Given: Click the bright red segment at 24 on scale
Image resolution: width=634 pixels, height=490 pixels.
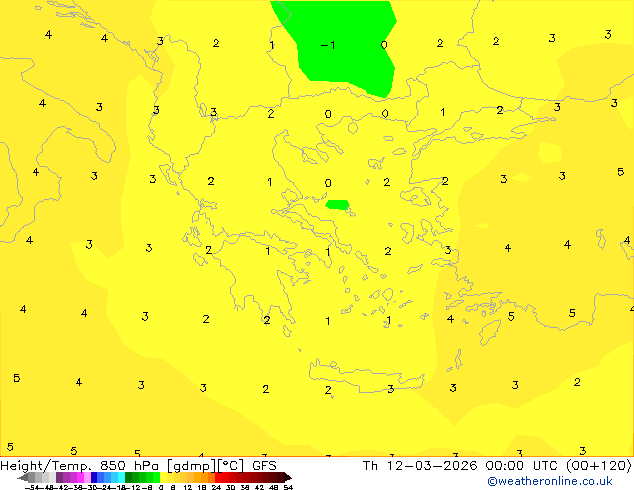Looking at the screenshot, I should (x=218, y=477).
